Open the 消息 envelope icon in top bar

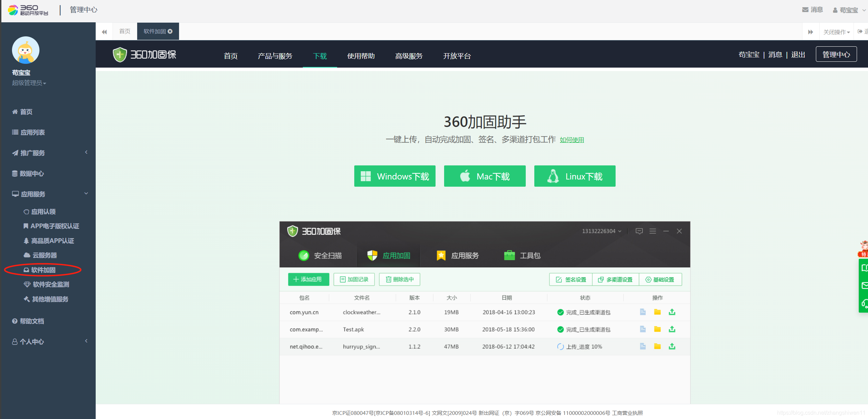805,10
